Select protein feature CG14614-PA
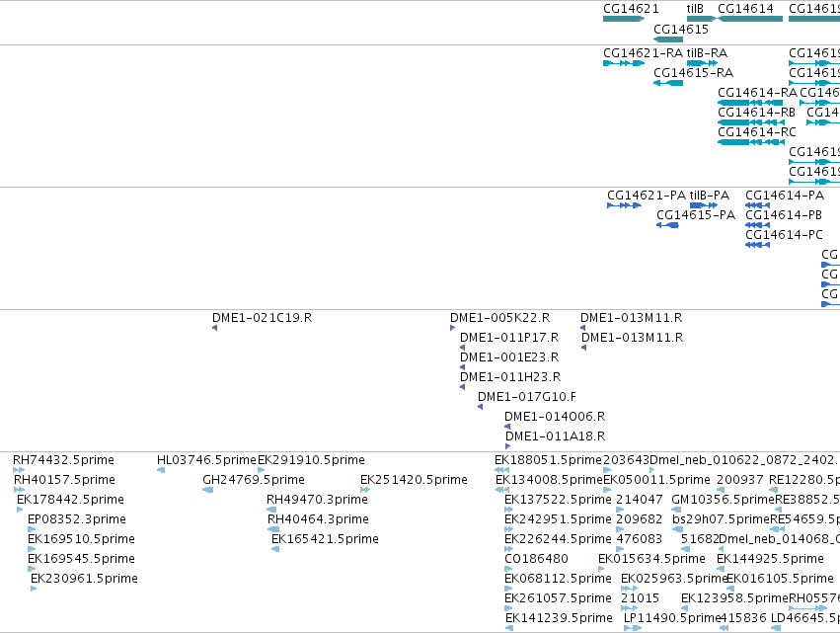Image resolution: width=840 pixels, height=633 pixels. click(757, 205)
